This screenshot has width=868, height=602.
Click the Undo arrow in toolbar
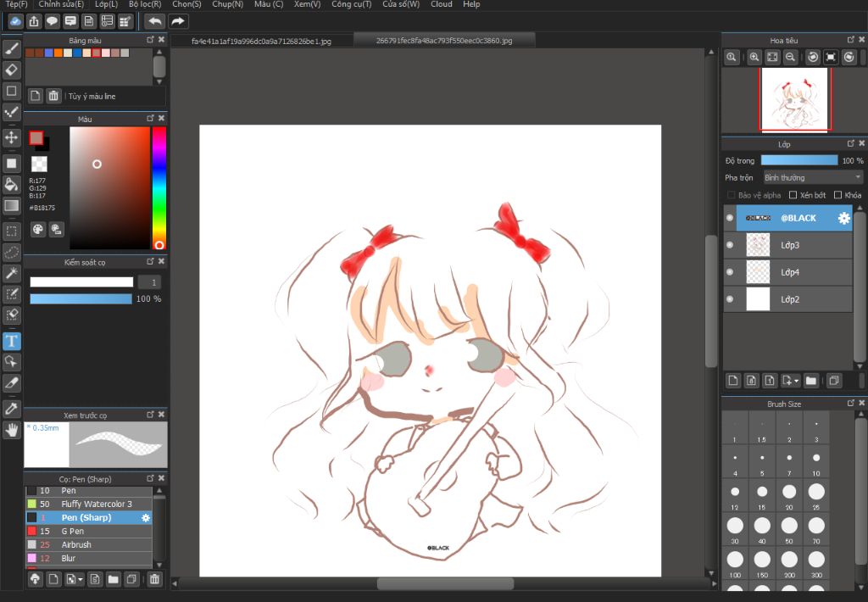[x=155, y=21]
